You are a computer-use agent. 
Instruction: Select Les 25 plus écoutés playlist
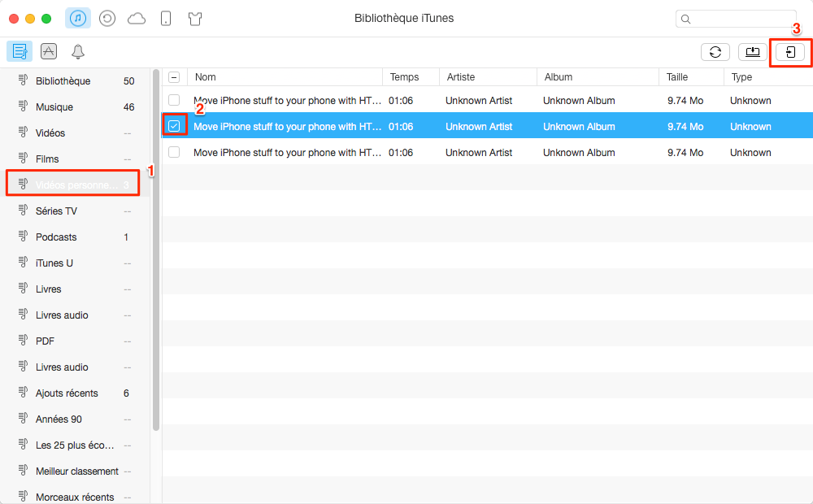coord(75,445)
